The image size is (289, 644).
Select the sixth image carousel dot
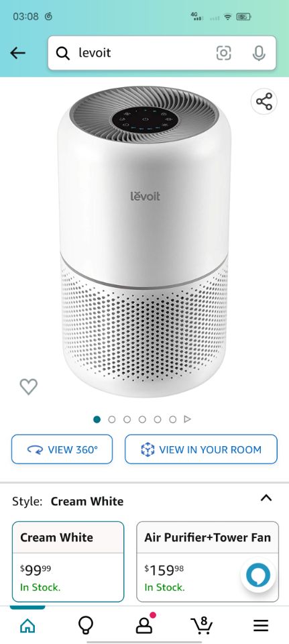point(172,419)
